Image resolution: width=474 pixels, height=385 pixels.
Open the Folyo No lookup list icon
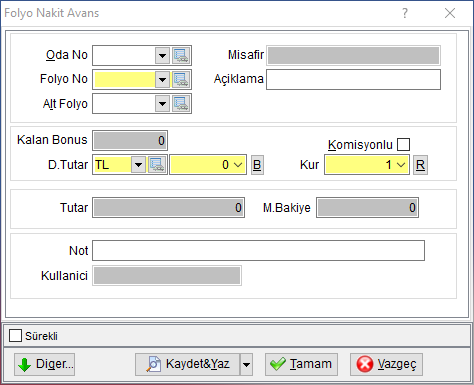tap(181, 80)
